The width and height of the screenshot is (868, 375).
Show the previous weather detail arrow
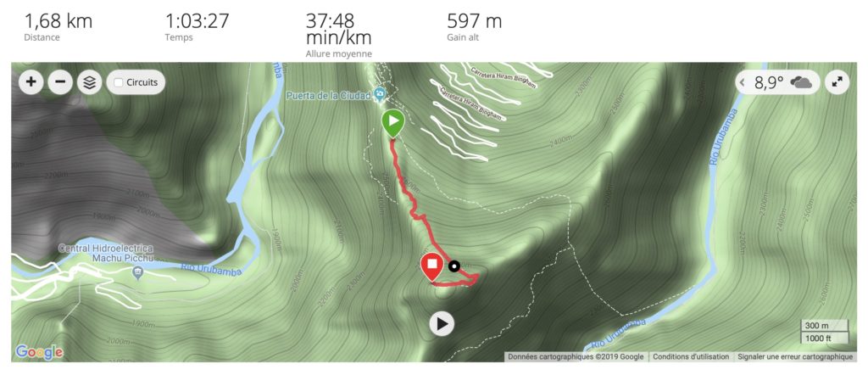744,83
